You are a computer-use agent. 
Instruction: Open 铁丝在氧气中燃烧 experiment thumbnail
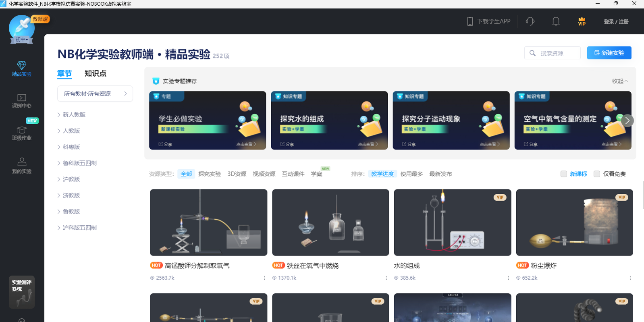(x=330, y=222)
